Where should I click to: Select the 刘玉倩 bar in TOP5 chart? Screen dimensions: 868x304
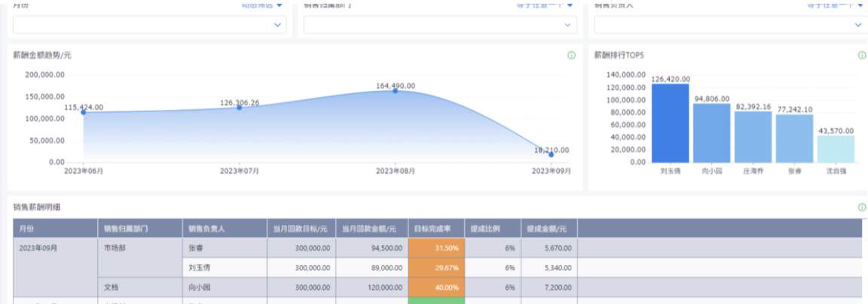671,123
